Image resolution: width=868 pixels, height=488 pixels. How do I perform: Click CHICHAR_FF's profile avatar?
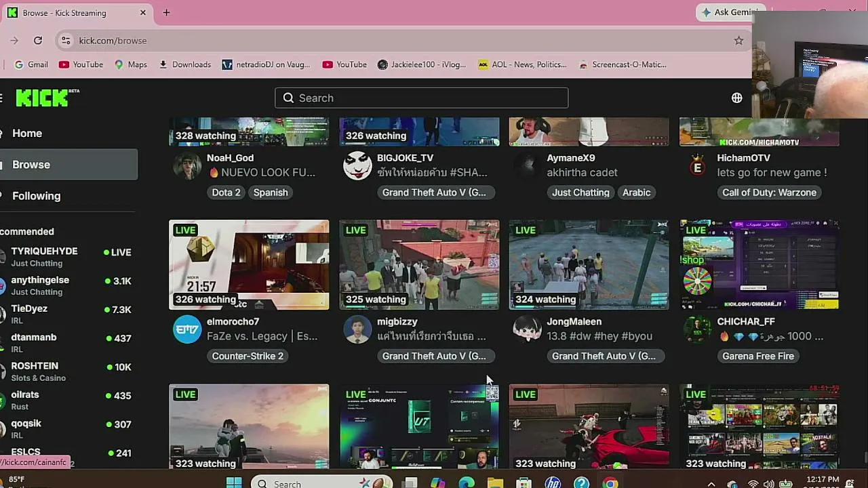[697, 329]
